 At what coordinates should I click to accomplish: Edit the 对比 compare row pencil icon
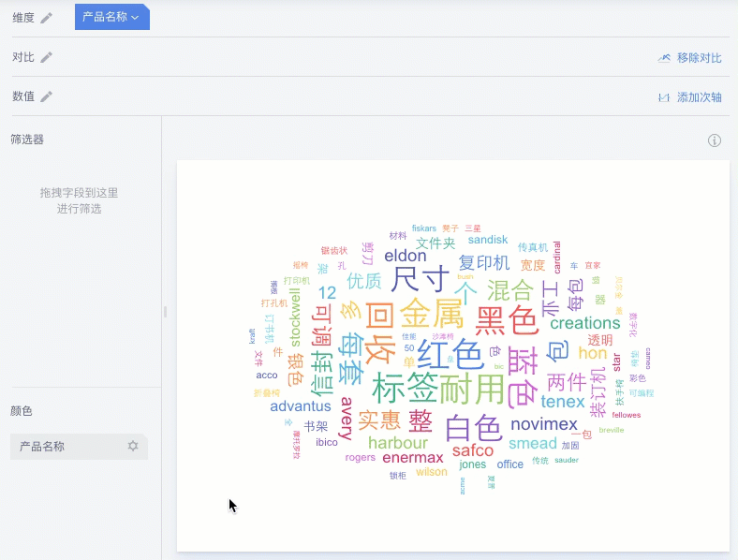(x=46, y=57)
